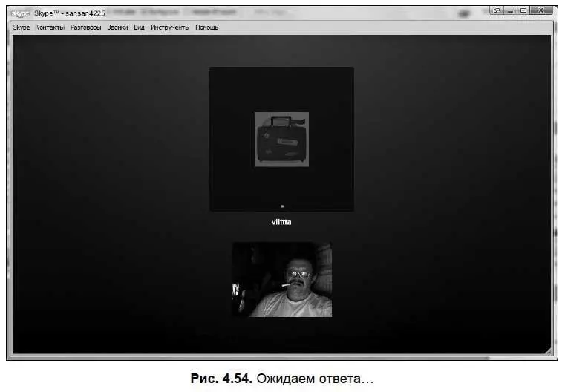
Task: Select the local webcam video preview
Action: coord(281,280)
